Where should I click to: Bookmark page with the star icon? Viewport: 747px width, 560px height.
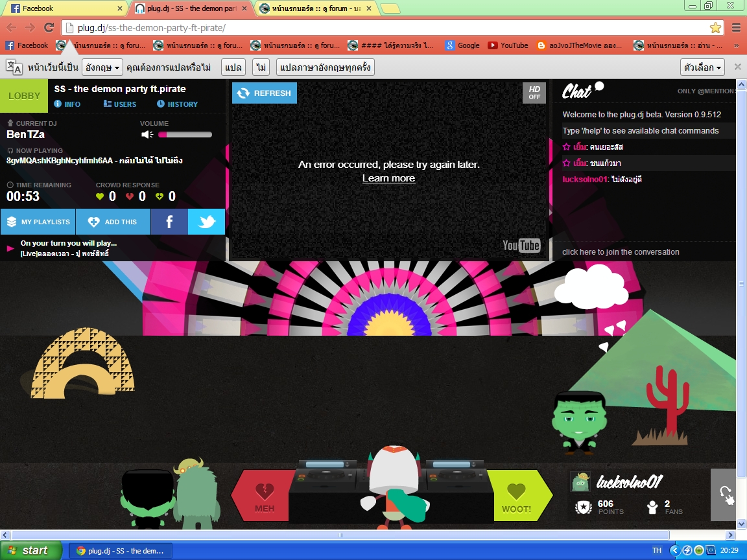pyautogui.click(x=715, y=28)
